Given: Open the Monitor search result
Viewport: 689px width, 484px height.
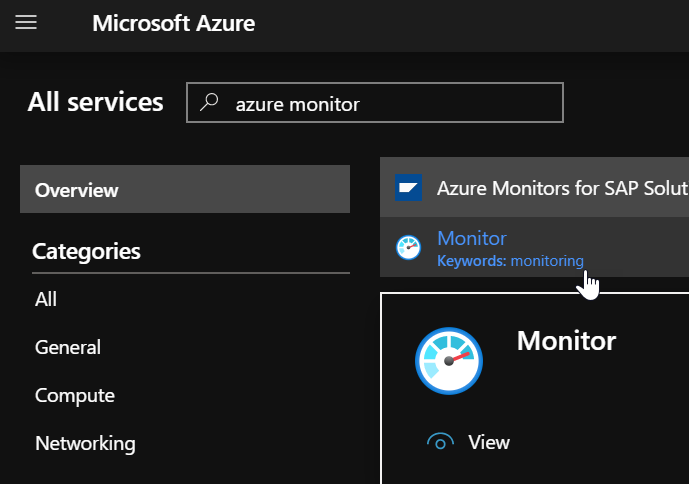Looking at the screenshot, I should (472, 238).
